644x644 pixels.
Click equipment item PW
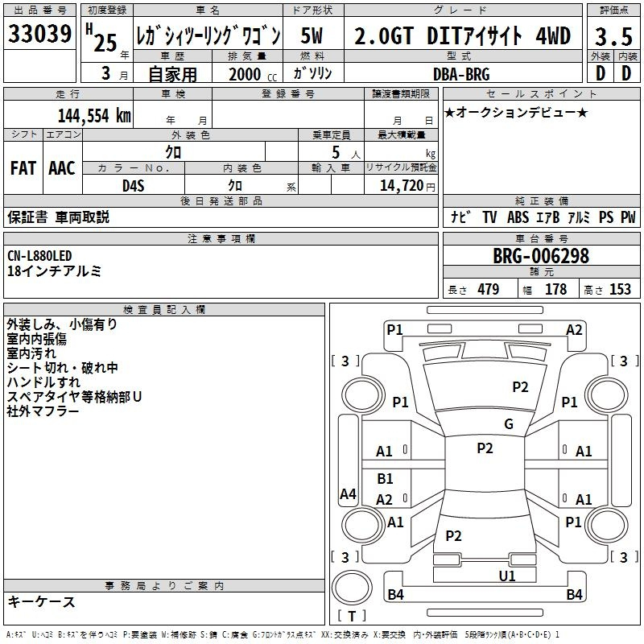point(628,217)
